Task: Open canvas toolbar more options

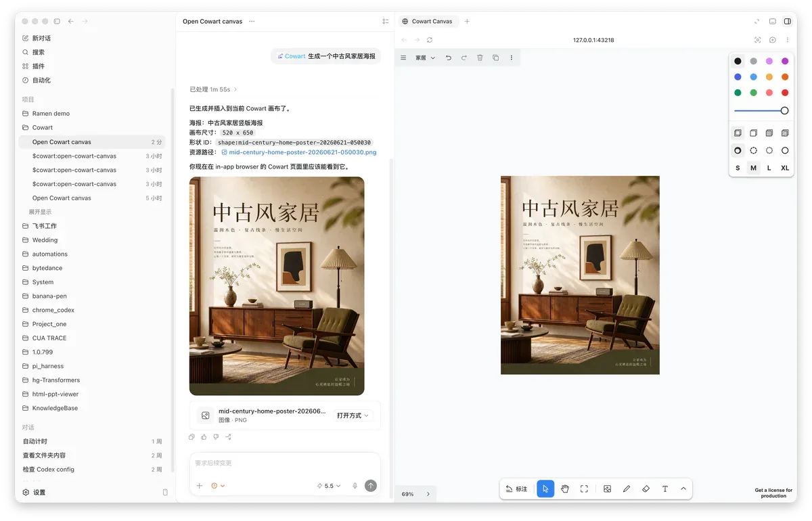Action: coord(511,58)
